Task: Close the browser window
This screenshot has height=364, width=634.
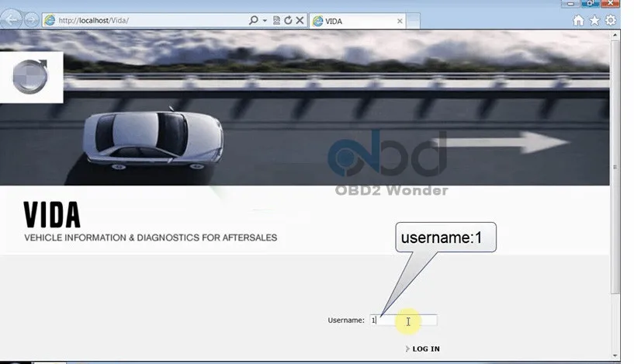Action: 611,4
